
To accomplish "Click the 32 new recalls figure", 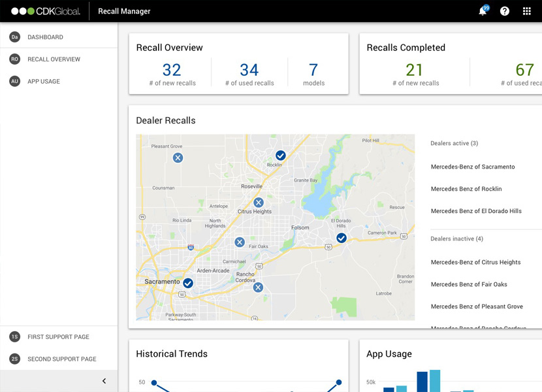I will 172,70.
